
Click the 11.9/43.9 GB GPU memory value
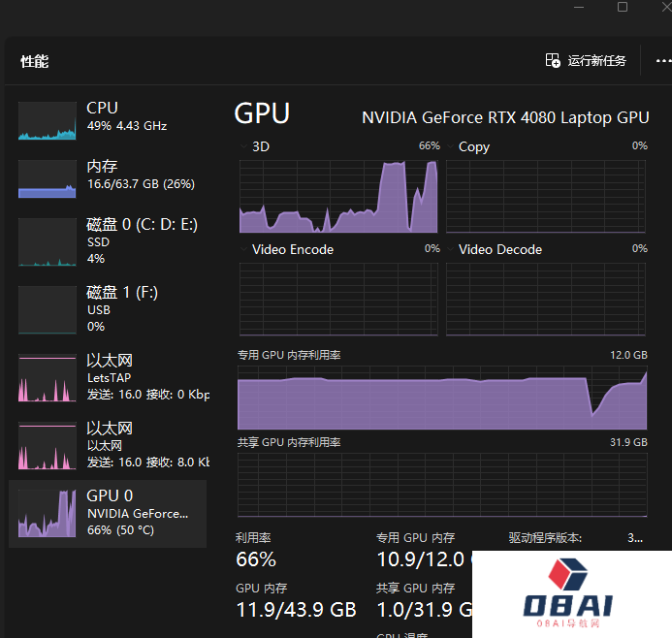click(296, 609)
